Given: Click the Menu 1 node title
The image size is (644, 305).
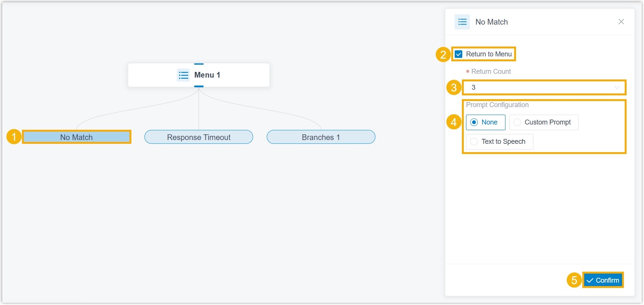Looking at the screenshot, I should click(207, 75).
